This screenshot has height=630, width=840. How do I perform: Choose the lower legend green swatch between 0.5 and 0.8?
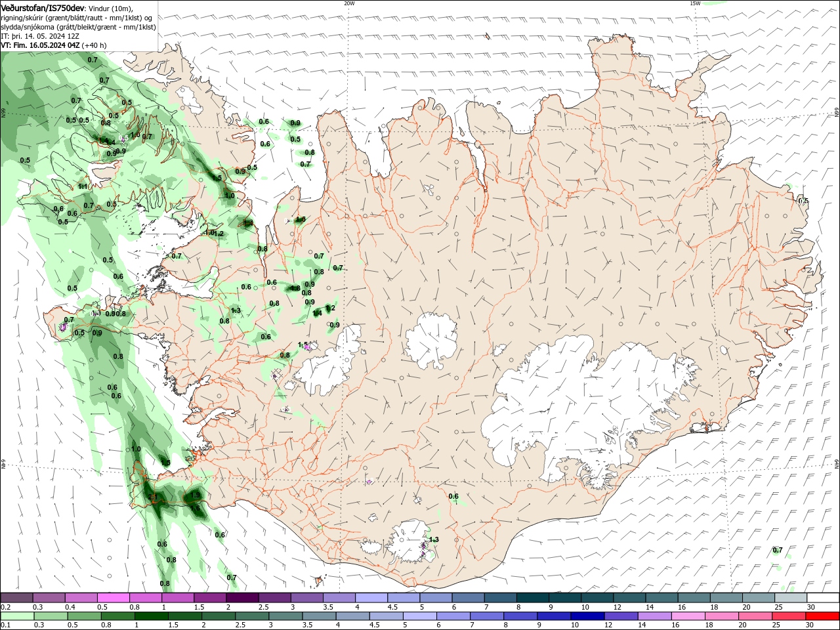[x=84, y=616]
